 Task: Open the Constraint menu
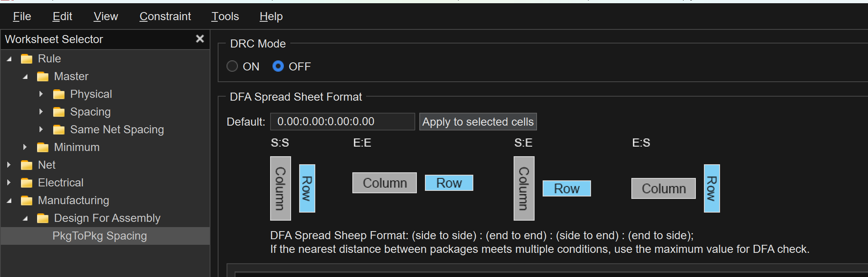click(165, 17)
